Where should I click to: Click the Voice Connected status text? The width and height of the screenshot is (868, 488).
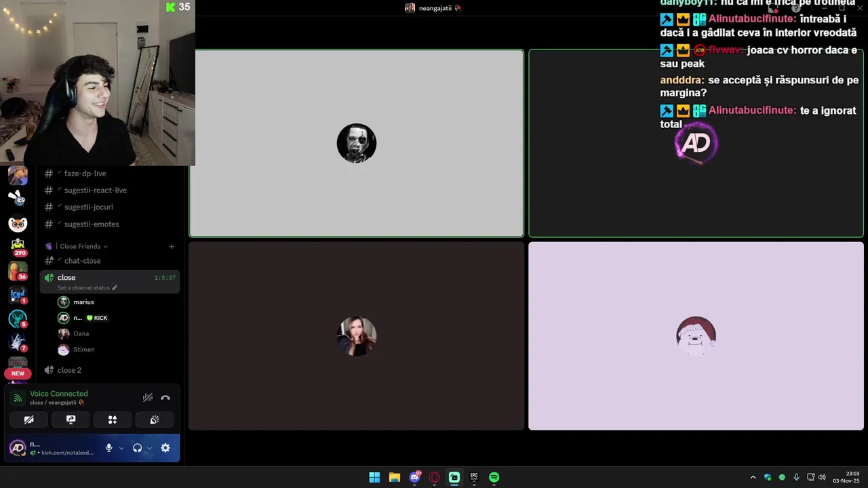(x=58, y=394)
